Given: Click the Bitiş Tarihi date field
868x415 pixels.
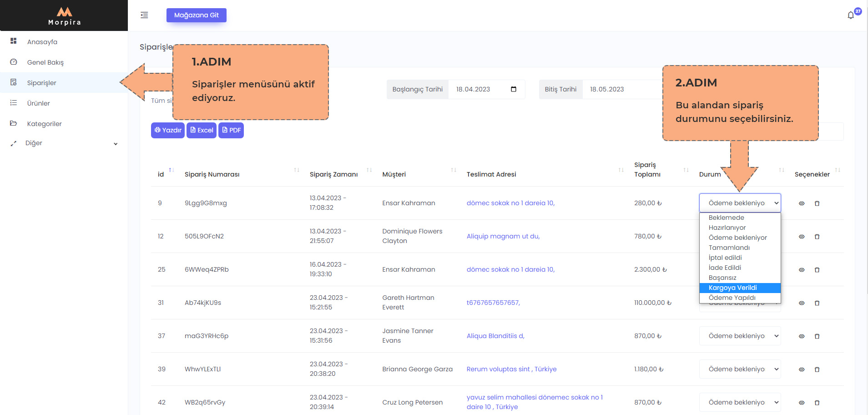Looking at the screenshot, I should (622, 89).
